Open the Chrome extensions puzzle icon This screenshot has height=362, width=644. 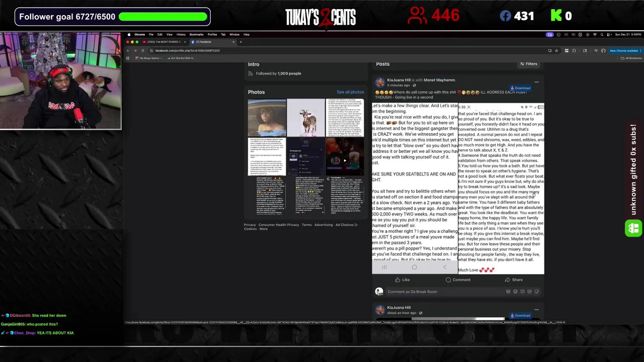coord(574,50)
